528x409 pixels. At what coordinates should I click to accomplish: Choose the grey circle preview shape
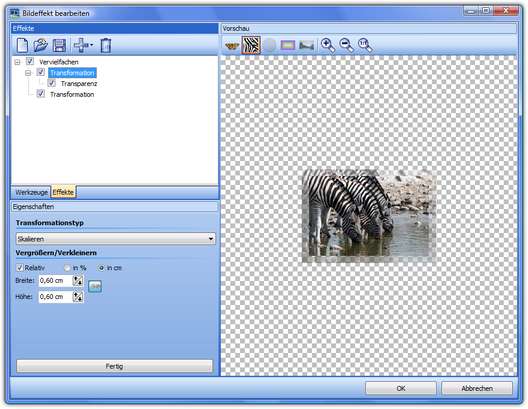[269, 45]
